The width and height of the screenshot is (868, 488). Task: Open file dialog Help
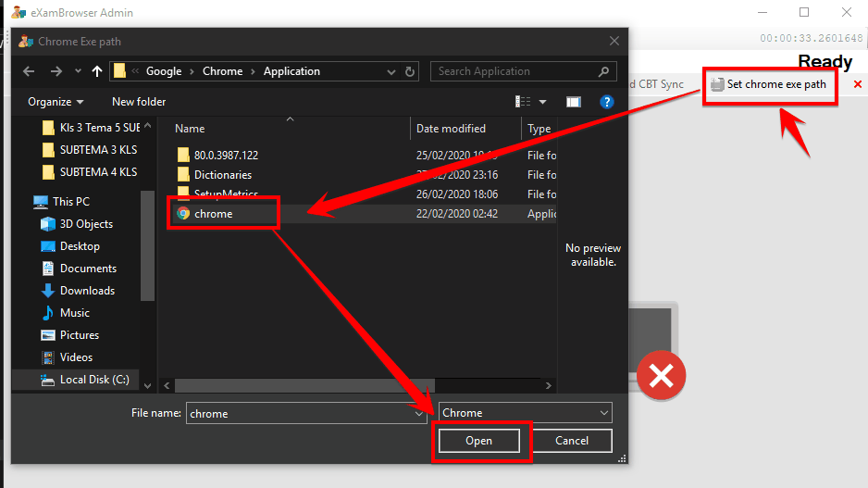click(607, 102)
